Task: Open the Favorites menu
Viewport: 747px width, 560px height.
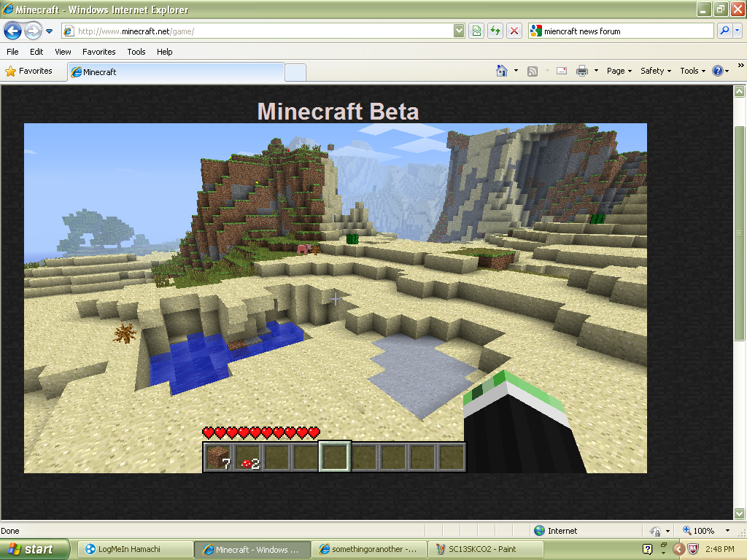Action: click(99, 52)
